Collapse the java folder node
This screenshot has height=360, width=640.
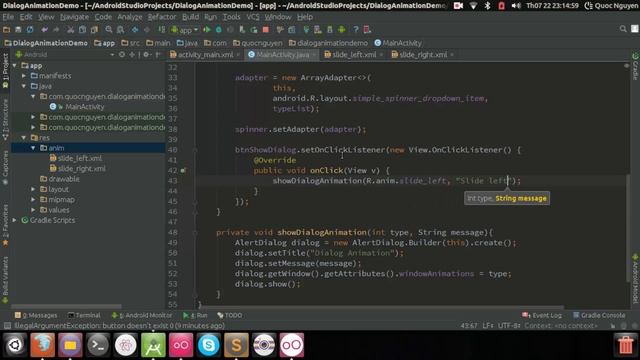24,86
